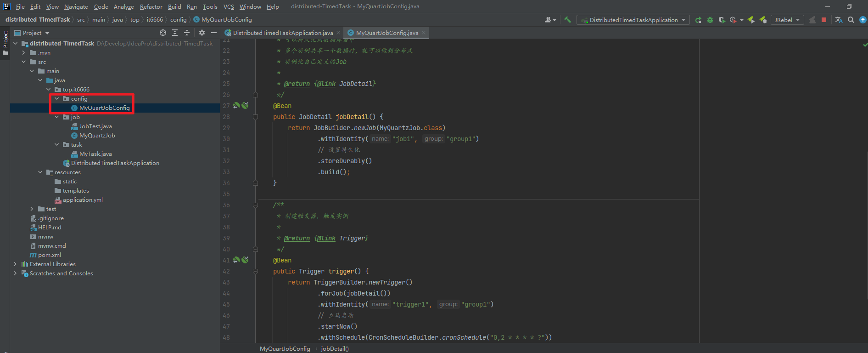The width and height of the screenshot is (868, 353).
Task: Collapse the job package
Action: click(57, 117)
